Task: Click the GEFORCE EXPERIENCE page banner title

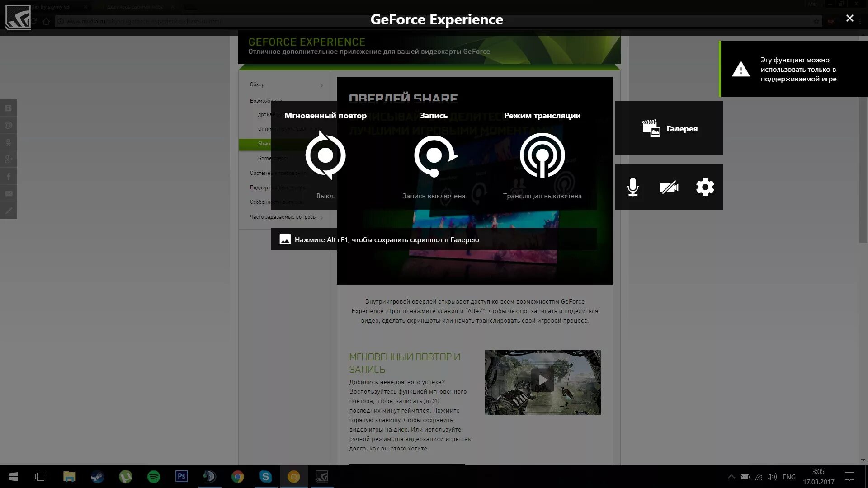Action: (307, 42)
